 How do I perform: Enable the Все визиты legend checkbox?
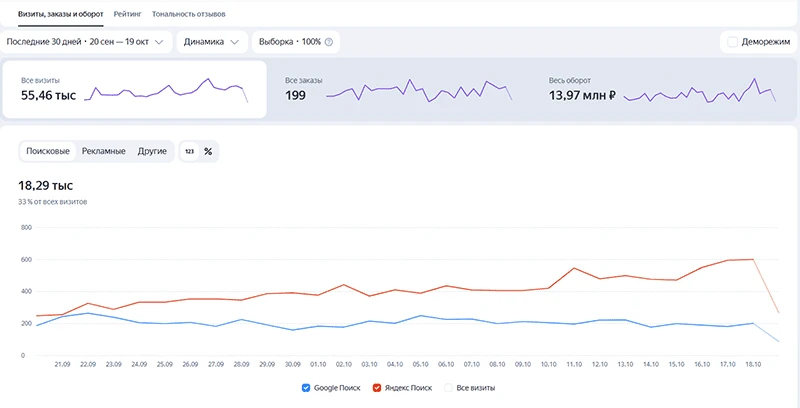click(448, 388)
